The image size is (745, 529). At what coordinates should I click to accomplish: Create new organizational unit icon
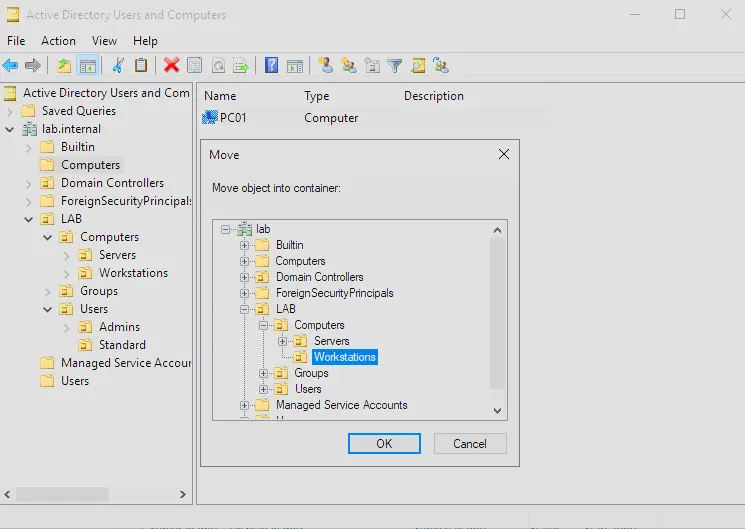372,65
